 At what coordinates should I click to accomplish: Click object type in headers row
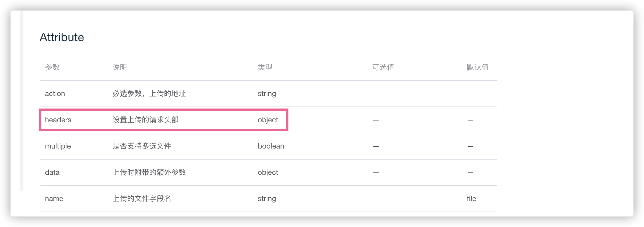pos(268,120)
